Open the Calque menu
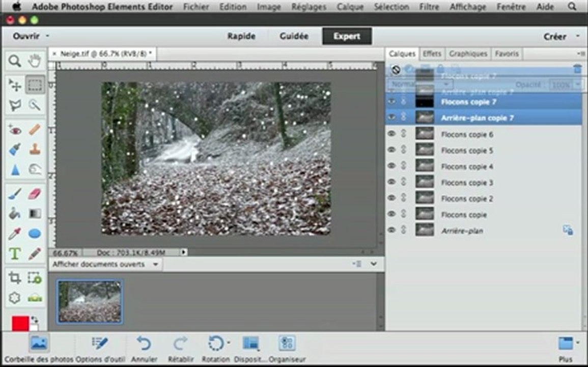This screenshot has height=367, width=588. (350, 7)
